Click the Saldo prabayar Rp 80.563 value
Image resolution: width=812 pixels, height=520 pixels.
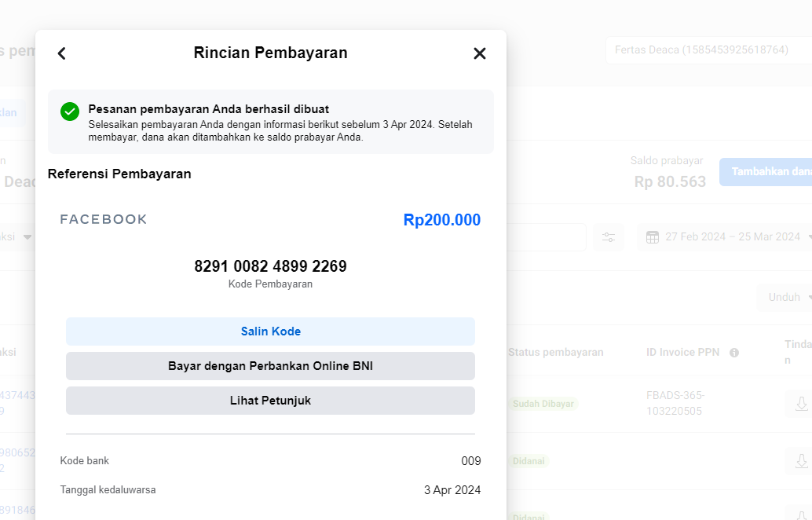pos(670,181)
